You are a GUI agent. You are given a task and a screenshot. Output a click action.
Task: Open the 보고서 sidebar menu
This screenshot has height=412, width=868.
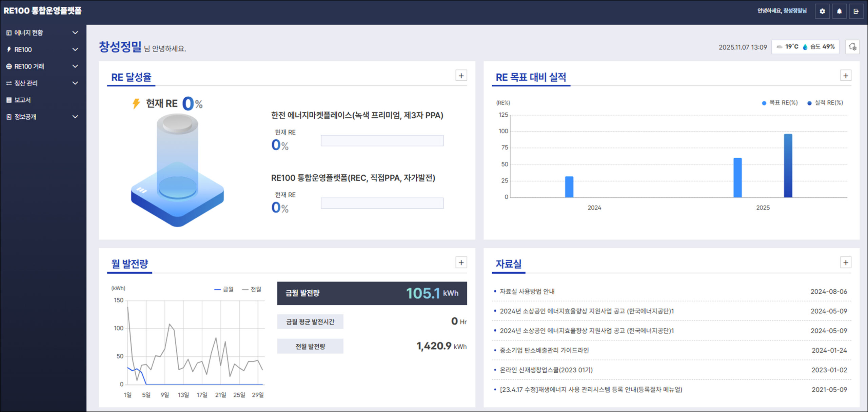pos(22,100)
